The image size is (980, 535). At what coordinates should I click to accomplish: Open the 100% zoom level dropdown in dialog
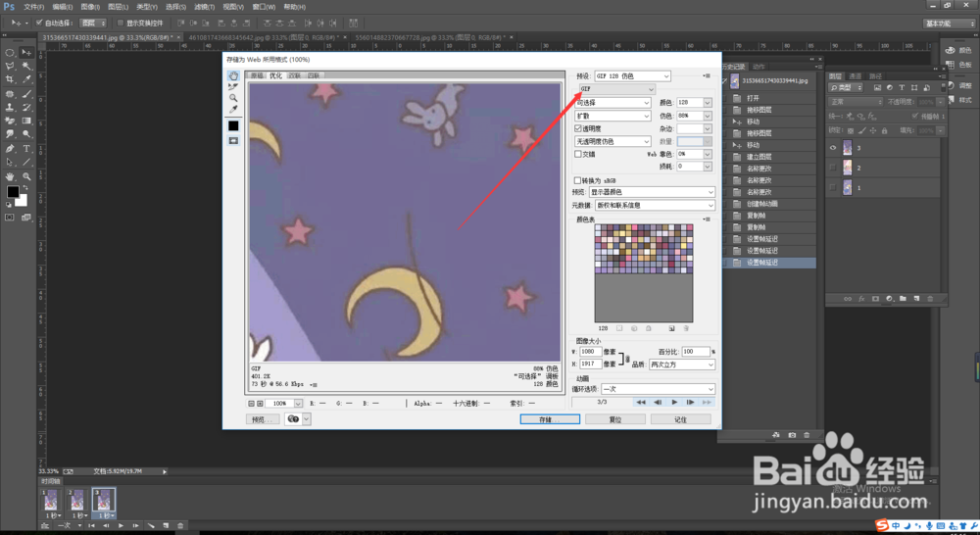tap(298, 404)
